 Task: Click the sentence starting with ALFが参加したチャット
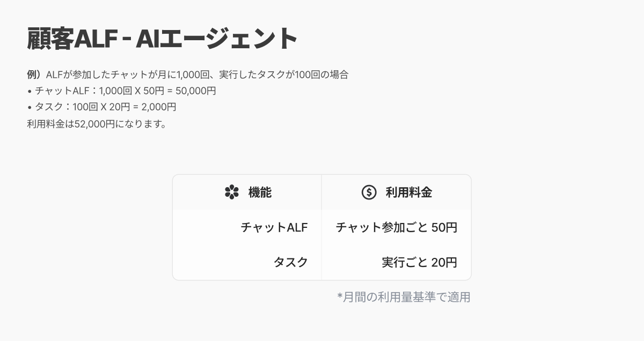point(197,75)
